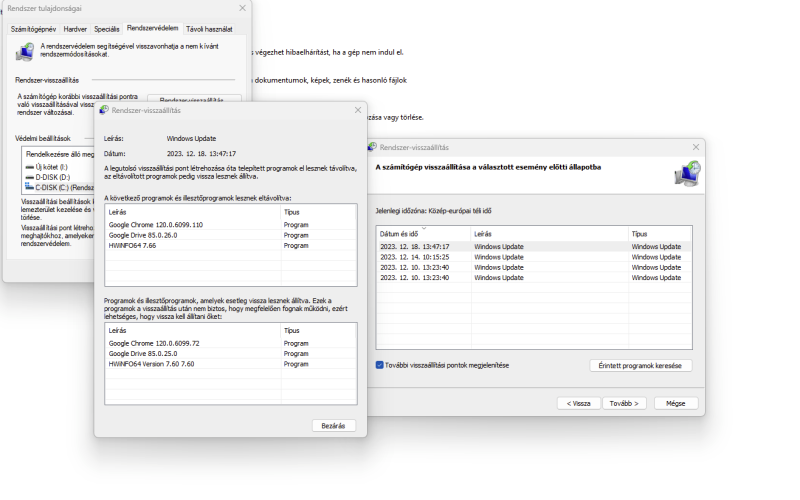The height and width of the screenshot is (500, 800).
Task: Cancel with the Mégse button
Action: [x=676, y=403]
